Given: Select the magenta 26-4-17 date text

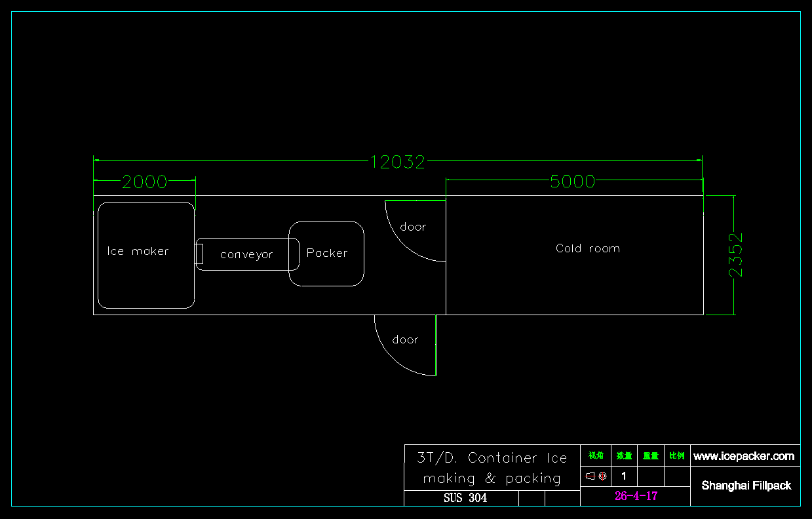Looking at the screenshot, I should point(636,496).
